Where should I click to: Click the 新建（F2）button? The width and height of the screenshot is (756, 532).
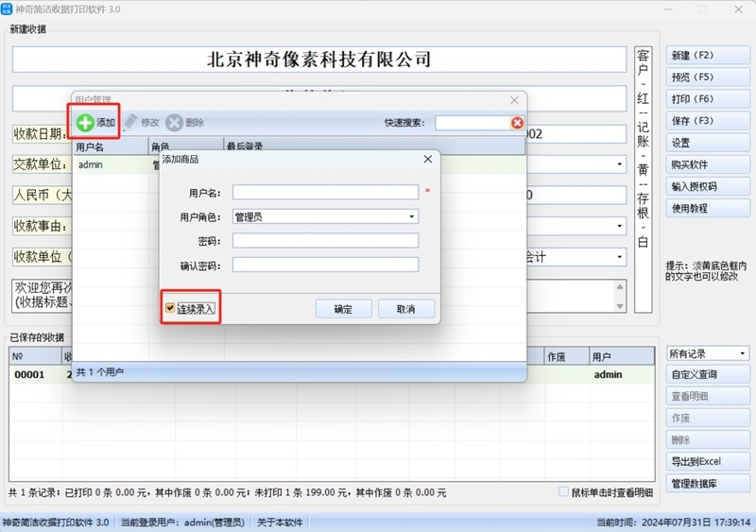(x=708, y=56)
